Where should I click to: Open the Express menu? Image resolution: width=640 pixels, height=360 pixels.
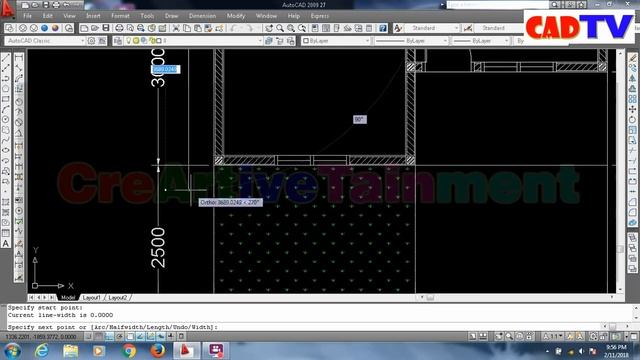point(320,16)
